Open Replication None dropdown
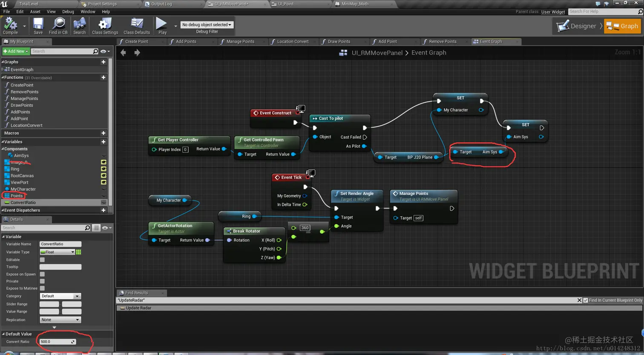This screenshot has width=644, height=355. (60, 320)
